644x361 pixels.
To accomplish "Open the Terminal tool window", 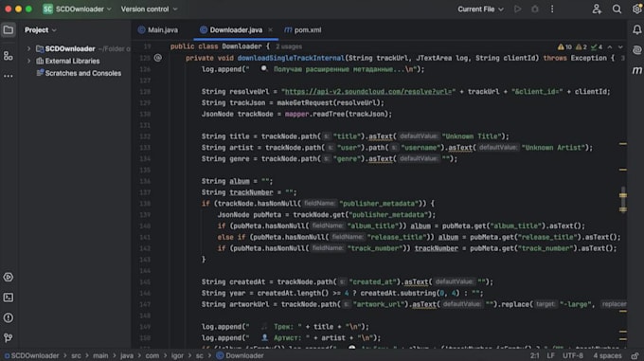I will click(x=9, y=298).
